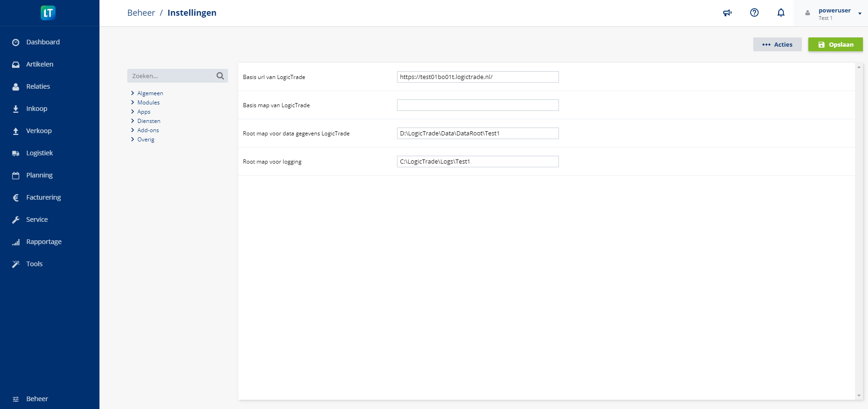Click the LT LogicTrade logo
The width and height of the screenshot is (868, 409).
48,12
